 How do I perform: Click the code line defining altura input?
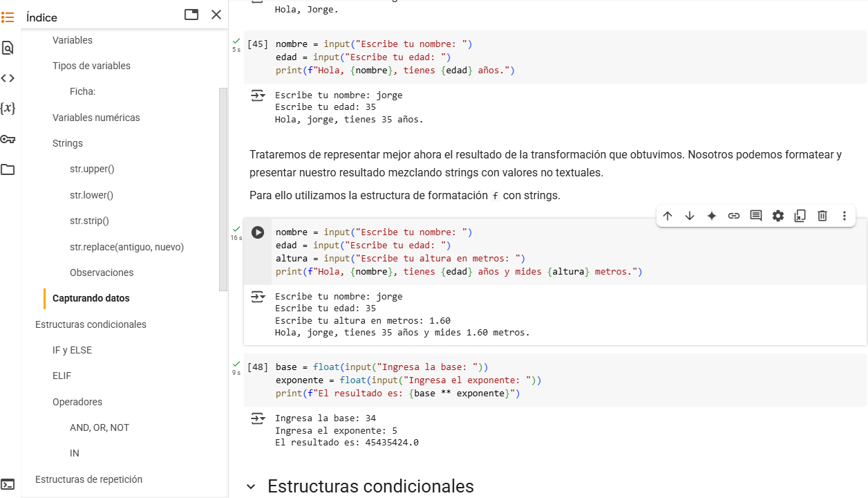(401, 259)
